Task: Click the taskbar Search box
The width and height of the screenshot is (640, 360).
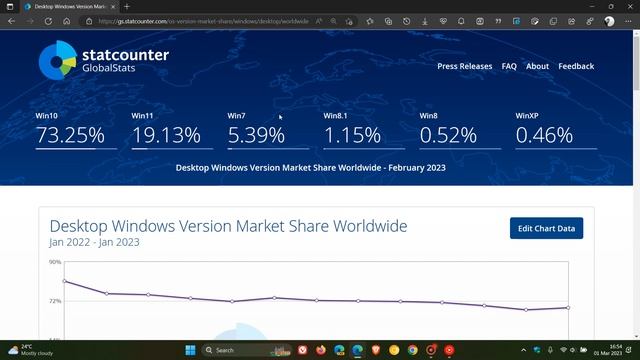Action: 246,350
